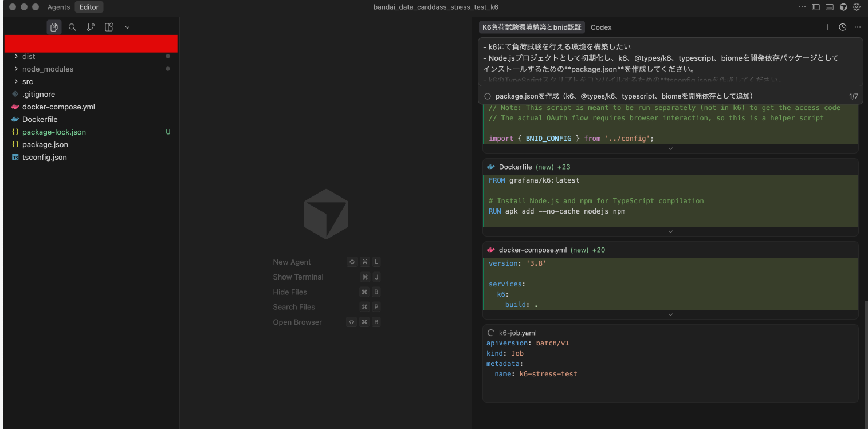Open the Source Control branch icon
The height and width of the screenshot is (429, 868).
pyautogui.click(x=91, y=27)
